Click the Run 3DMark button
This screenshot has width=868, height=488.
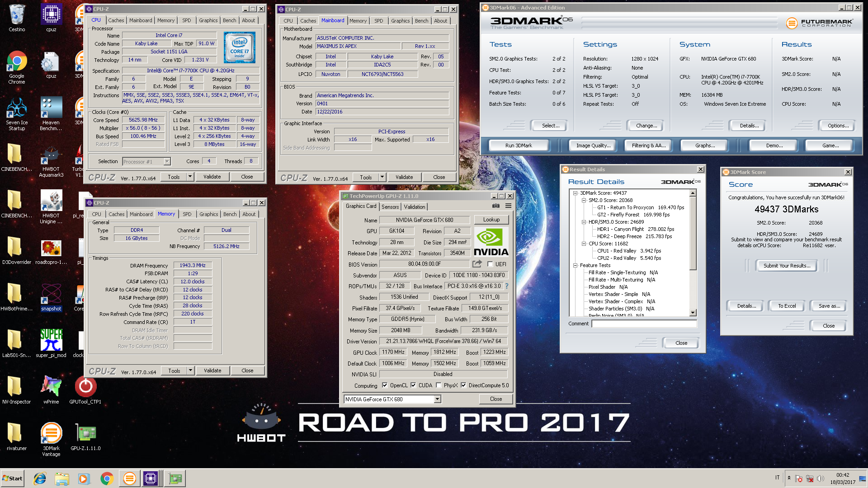coord(519,145)
